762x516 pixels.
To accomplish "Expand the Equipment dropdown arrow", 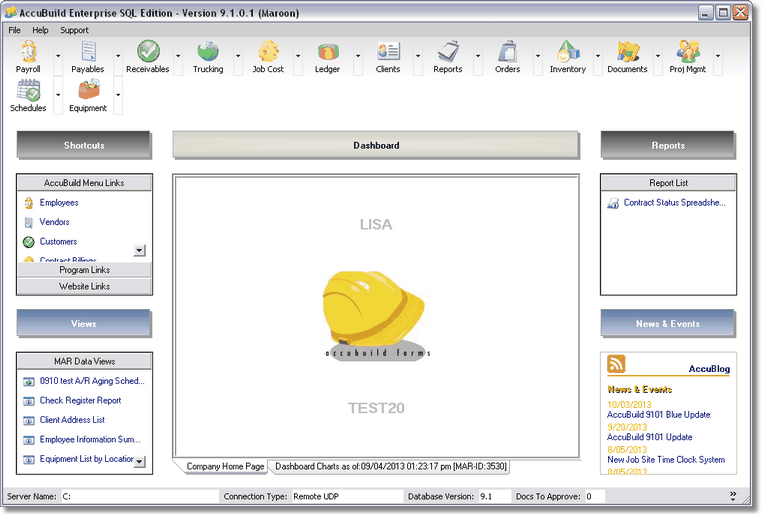I will pyautogui.click(x=118, y=95).
